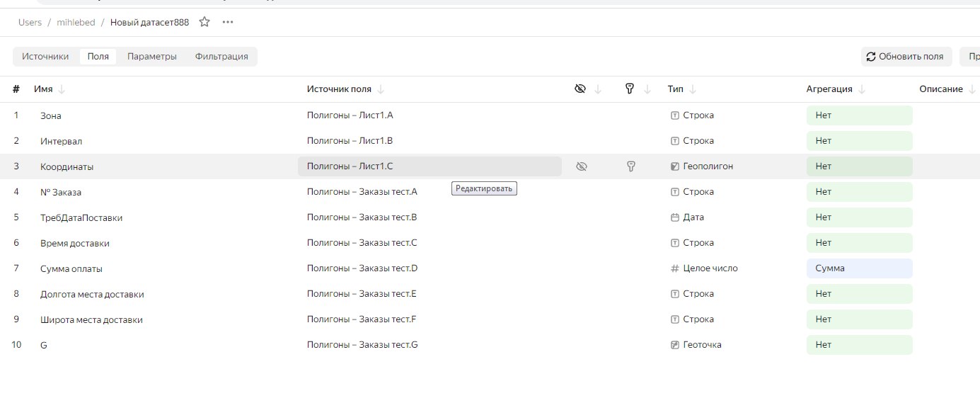Select the Долгота места доставки field name
This screenshot has height=420, width=980.
(92, 294)
